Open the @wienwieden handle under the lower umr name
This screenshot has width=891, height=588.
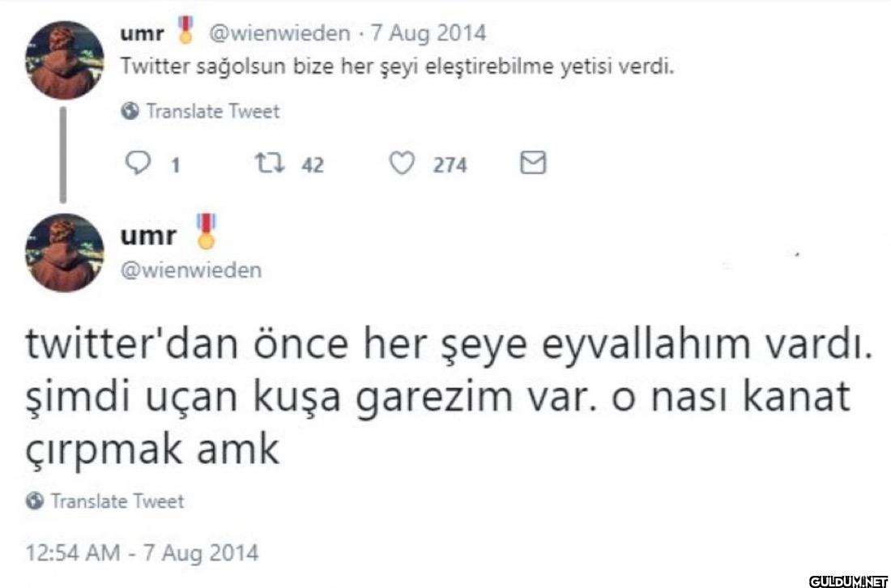tap(191, 270)
